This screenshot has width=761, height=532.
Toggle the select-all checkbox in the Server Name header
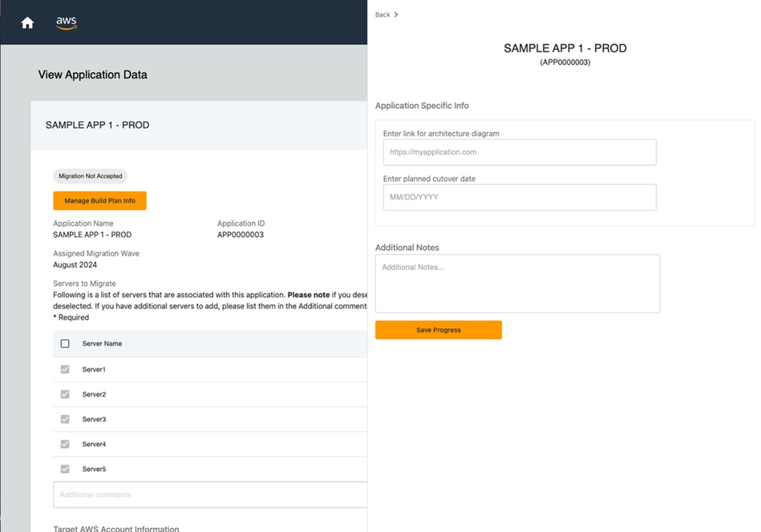point(65,343)
